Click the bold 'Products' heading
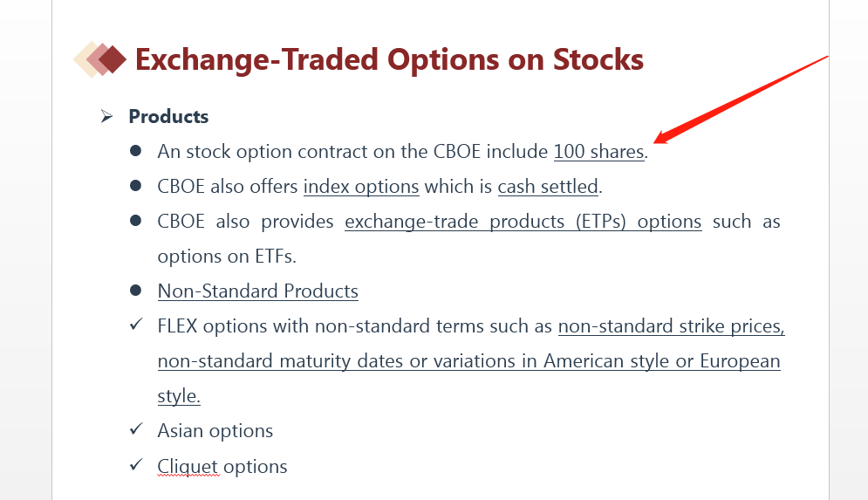This screenshot has height=500, width=868. coord(168,116)
